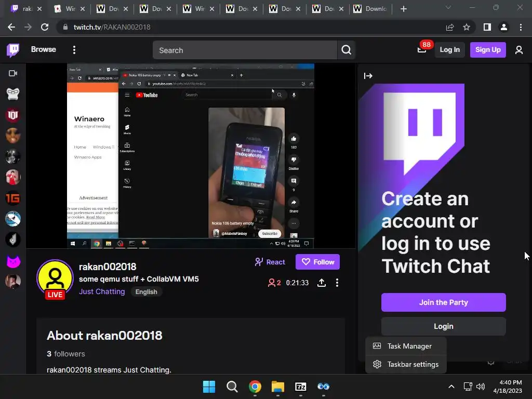
Task: Open the Browse page
Action: [44, 49]
